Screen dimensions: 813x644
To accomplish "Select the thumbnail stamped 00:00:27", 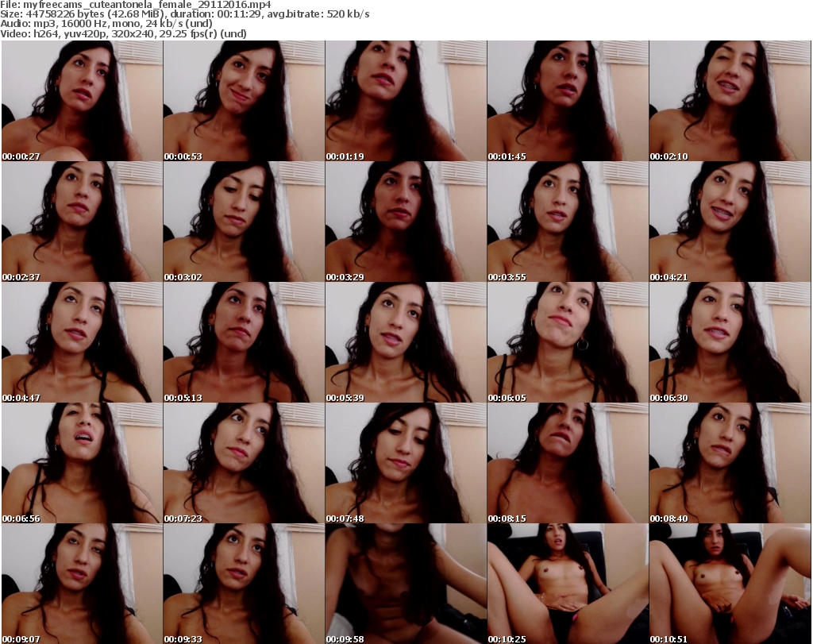I will tap(82, 101).
